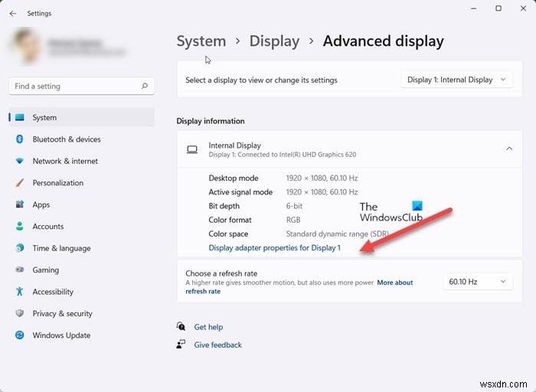Select Apps in the sidebar
This screenshot has width=536, height=392.
(x=81, y=204)
